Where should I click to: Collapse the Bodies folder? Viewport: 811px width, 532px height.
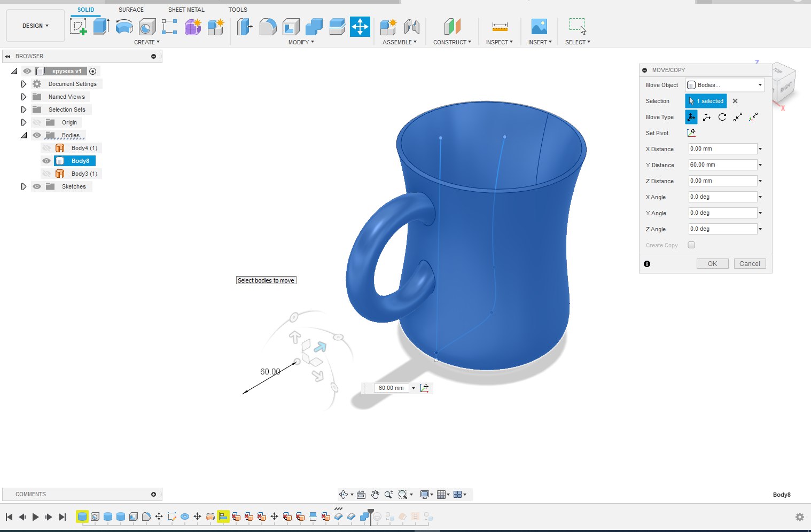pyautogui.click(x=24, y=135)
